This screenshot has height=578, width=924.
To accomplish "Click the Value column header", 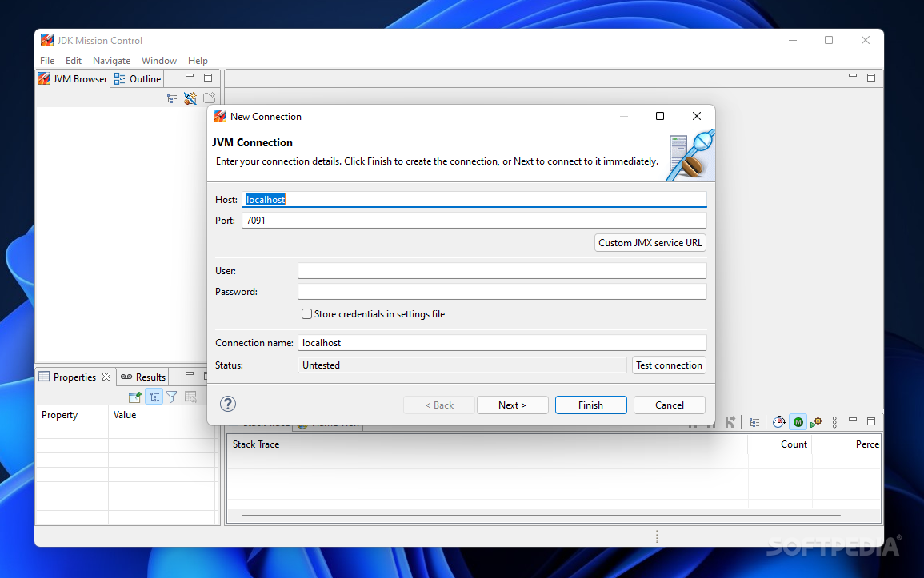I will (162, 415).
